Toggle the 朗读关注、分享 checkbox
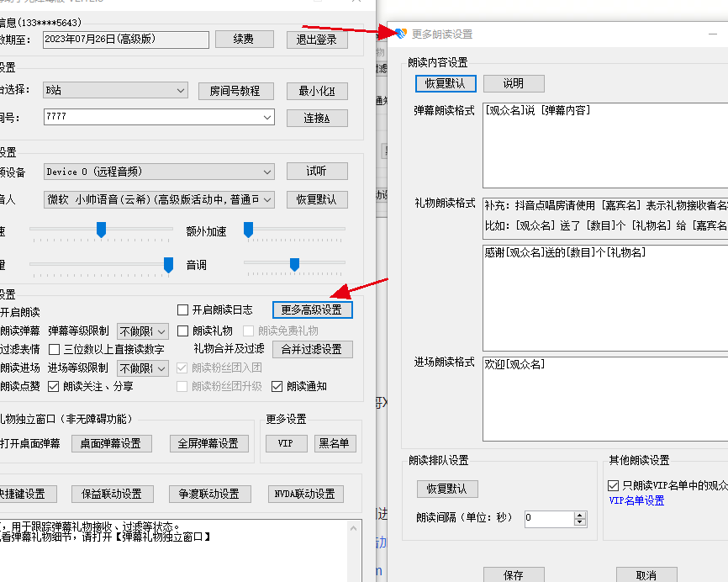 coord(54,386)
